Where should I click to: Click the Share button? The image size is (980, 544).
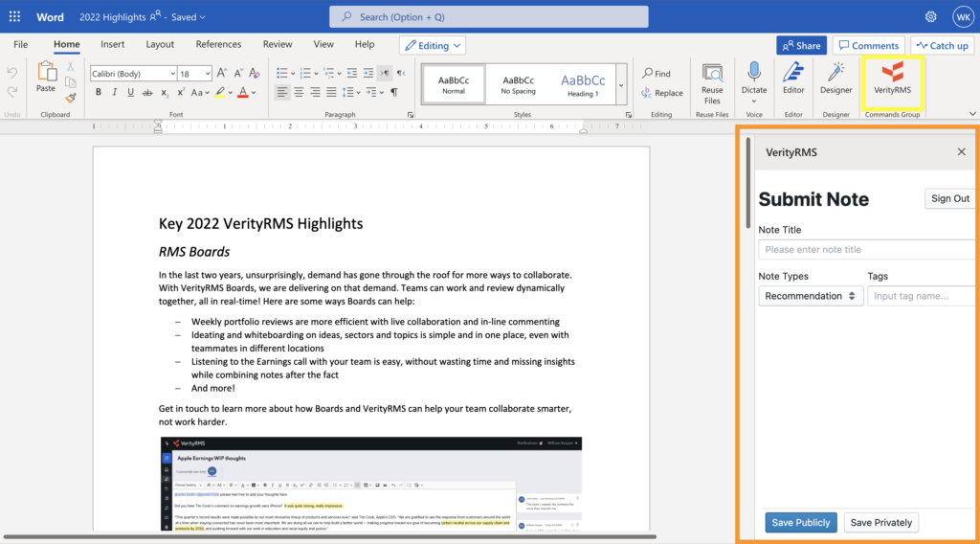coord(801,46)
